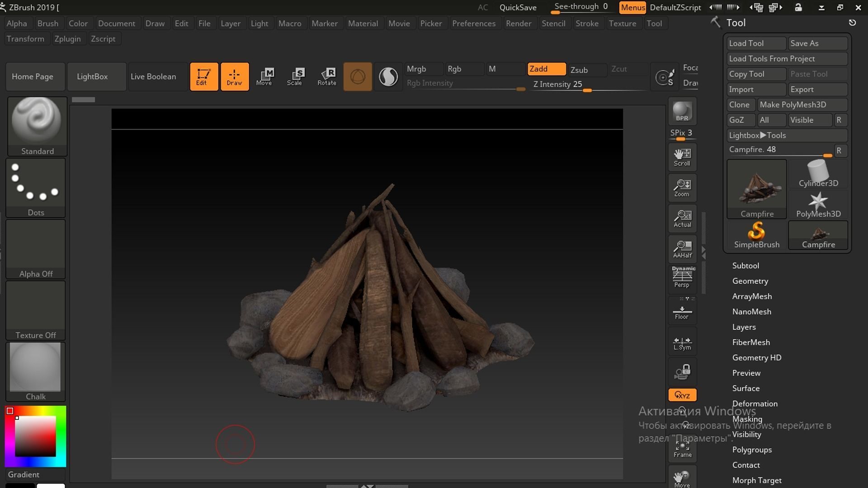Open the Brush menu
This screenshot has height=488, width=868.
point(48,23)
